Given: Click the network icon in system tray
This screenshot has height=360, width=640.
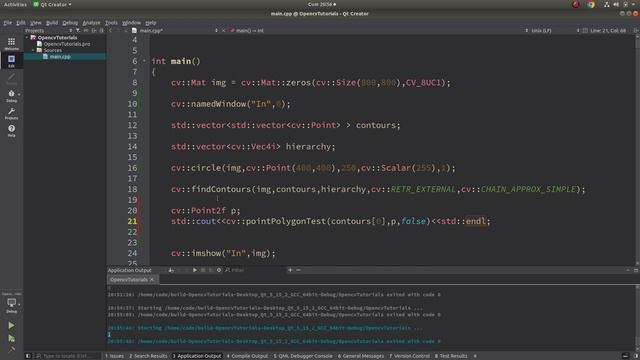Looking at the screenshot, I should (607, 4).
